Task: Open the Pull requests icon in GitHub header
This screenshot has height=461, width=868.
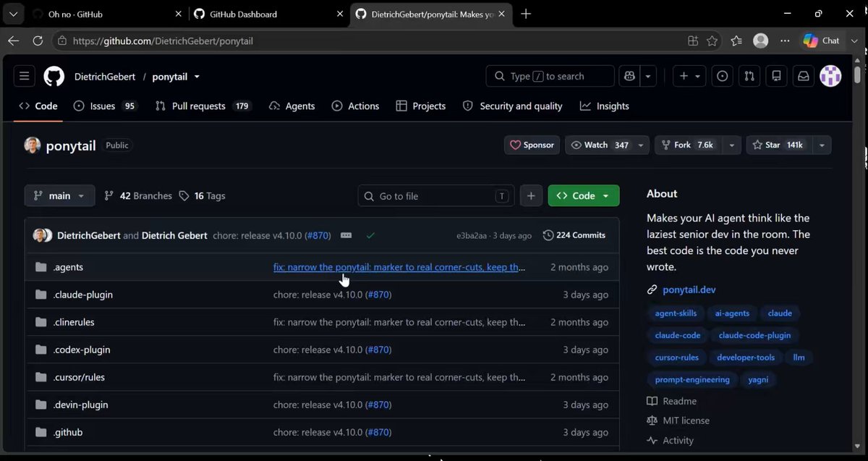Action: (x=749, y=76)
